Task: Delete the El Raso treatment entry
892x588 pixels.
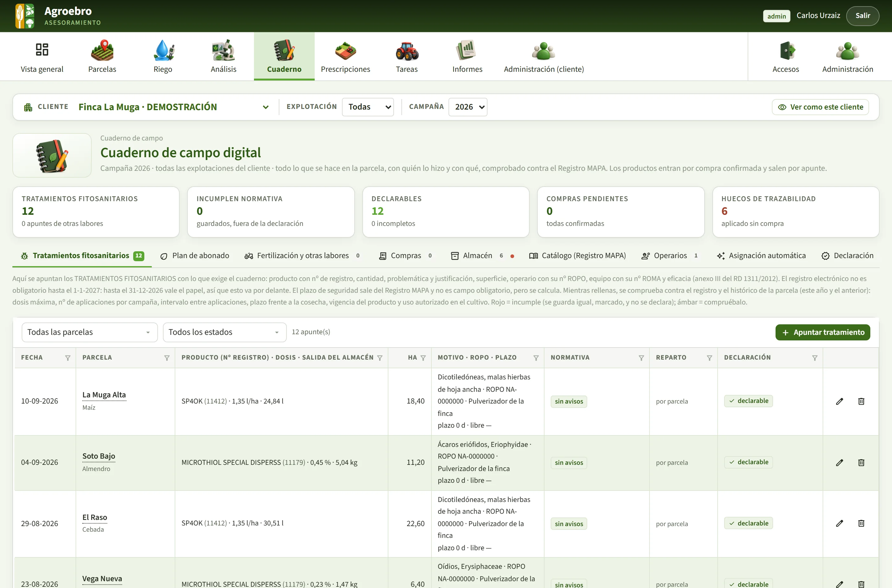Action: pyautogui.click(x=861, y=523)
